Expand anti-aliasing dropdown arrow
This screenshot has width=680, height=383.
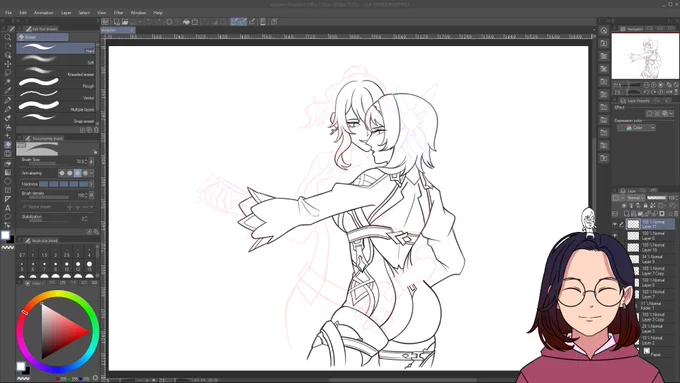92,173
